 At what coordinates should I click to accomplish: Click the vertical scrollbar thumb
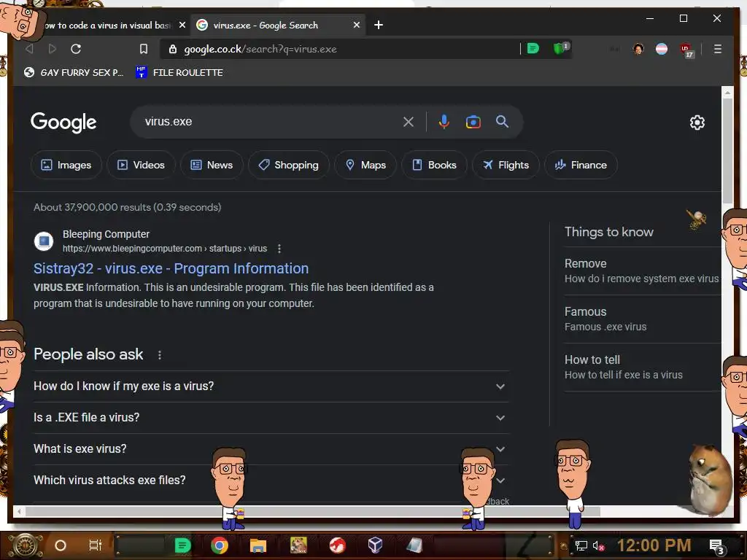tap(727, 150)
